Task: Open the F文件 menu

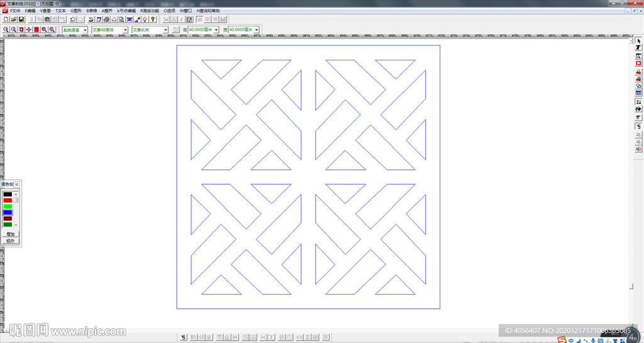Action: [14, 11]
